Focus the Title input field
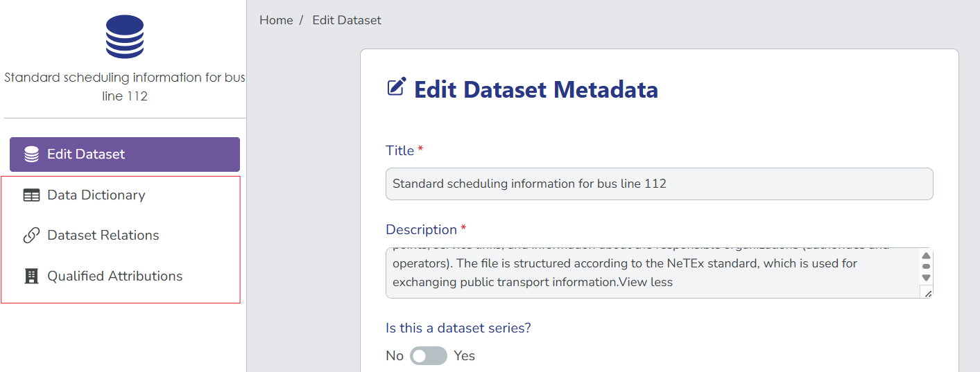The width and height of the screenshot is (980, 372). 659,184
